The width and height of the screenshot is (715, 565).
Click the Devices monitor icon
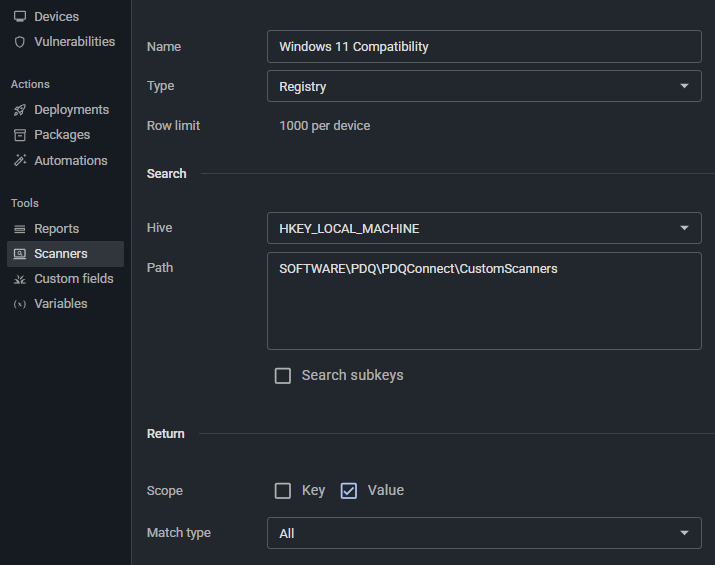coord(20,17)
